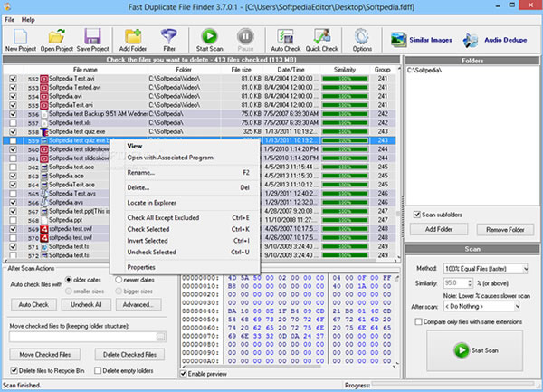Launch Similar Images tool

pos(422,40)
